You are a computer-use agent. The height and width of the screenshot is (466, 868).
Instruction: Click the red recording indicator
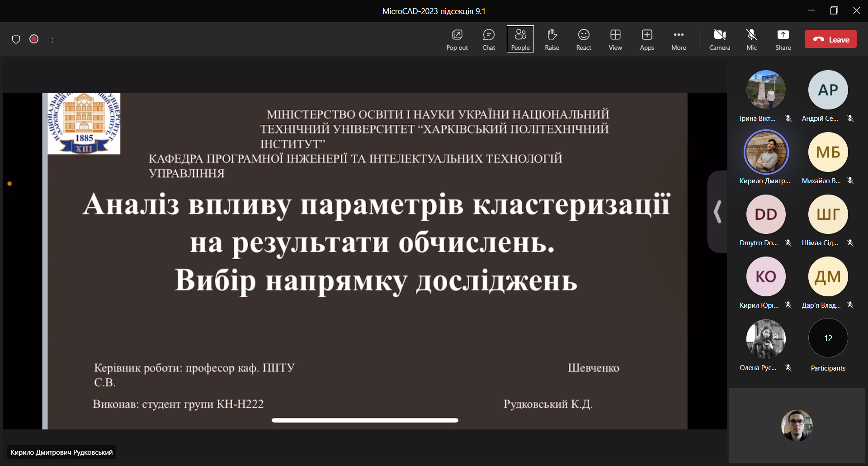[x=34, y=39]
